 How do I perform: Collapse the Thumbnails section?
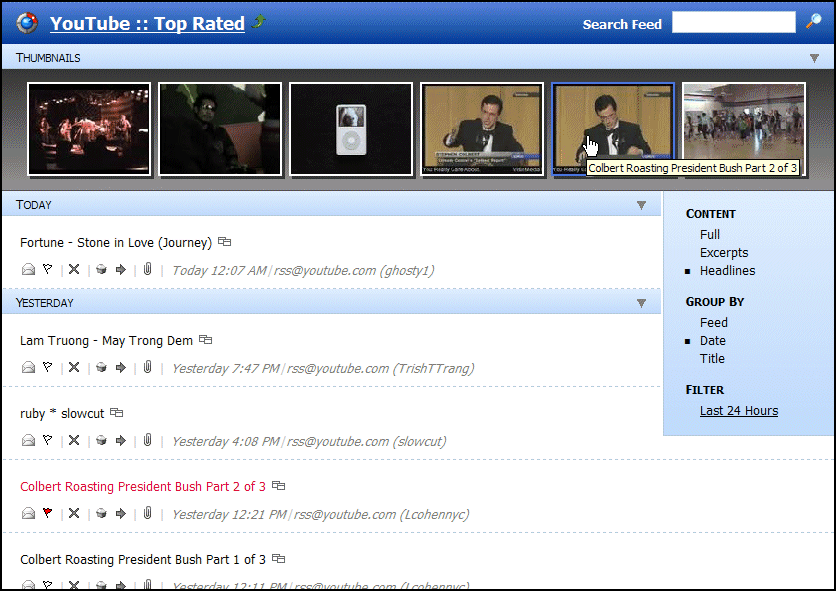pos(814,58)
